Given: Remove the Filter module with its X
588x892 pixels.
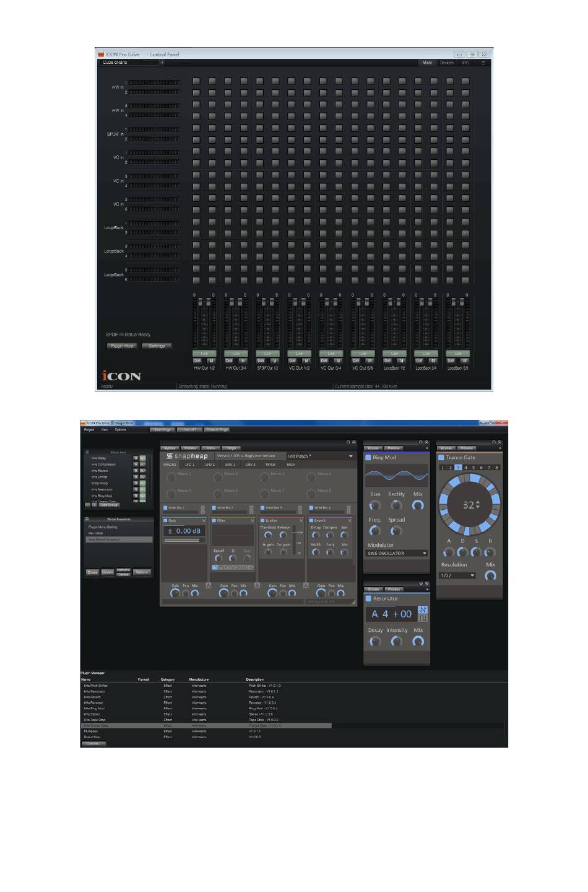Looking at the screenshot, I should pyautogui.click(x=253, y=521).
